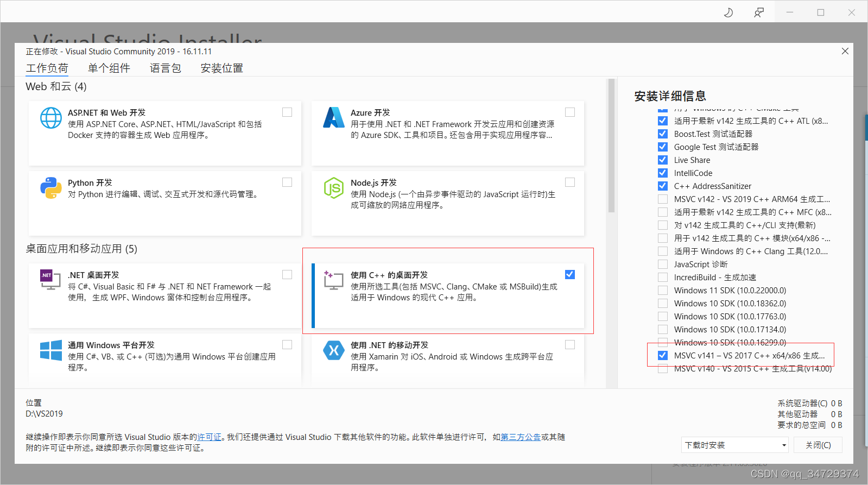Viewport: 868px width, 485px height.
Task: Switch to the 安装位置 tab
Action: 222,68
